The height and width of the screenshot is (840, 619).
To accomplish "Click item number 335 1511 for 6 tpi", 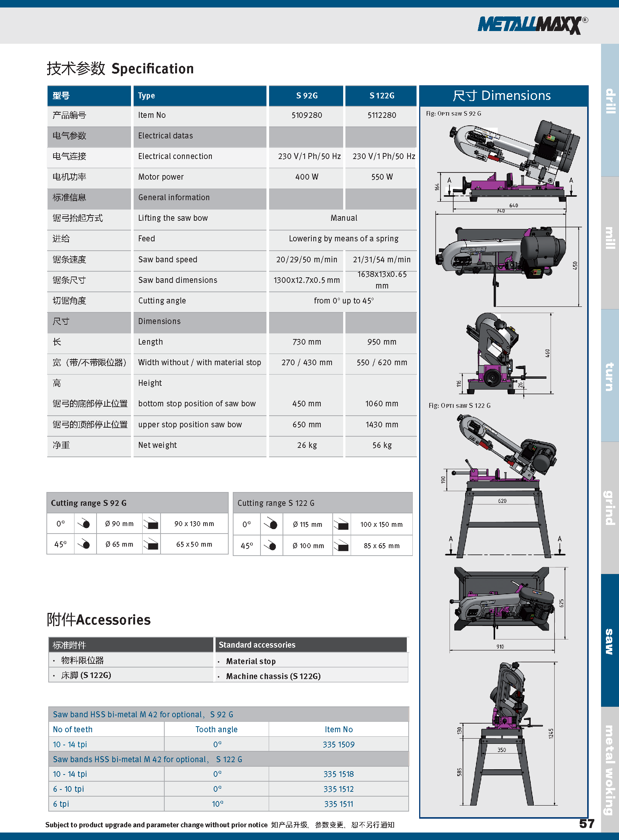I will pyautogui.click(x=338, y=804).
